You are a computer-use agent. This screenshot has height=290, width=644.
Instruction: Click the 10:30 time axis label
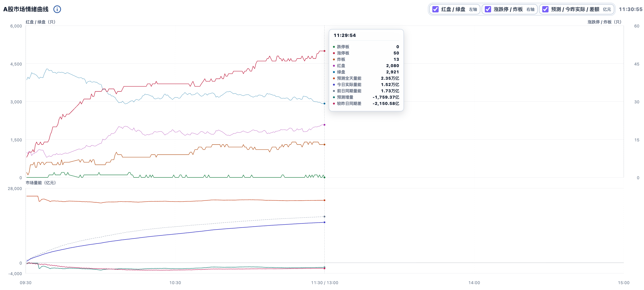pos(175,283)
